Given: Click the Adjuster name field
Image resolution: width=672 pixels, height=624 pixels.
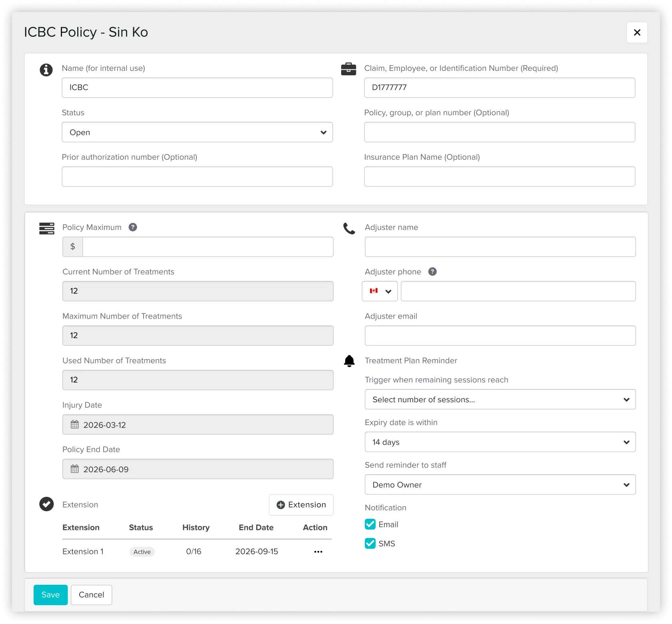Looking at the screenshot, I should (500, 247).
